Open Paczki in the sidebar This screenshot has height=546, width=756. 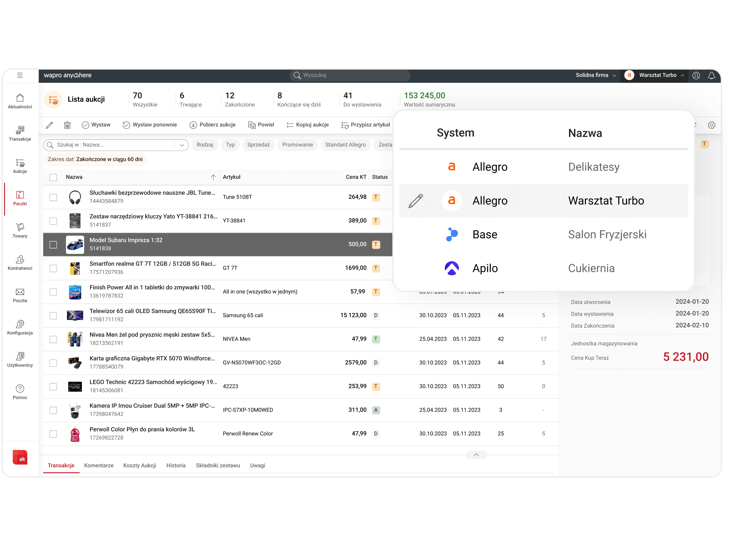coord(20,198)
